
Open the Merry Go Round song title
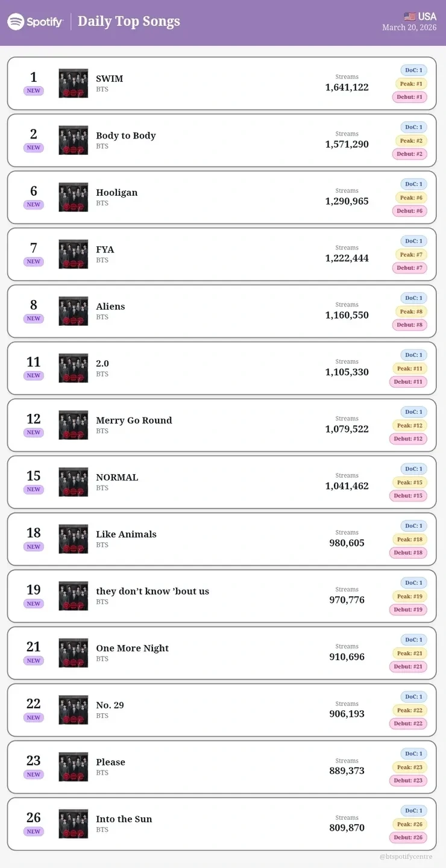click(x=134, y=420)
